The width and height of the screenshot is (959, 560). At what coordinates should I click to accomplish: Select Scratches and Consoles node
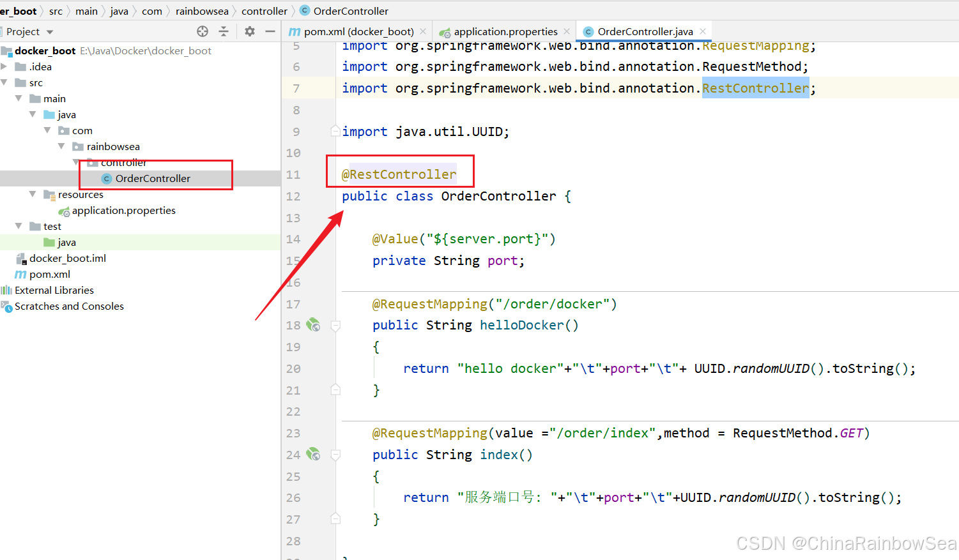click(69, 306)
